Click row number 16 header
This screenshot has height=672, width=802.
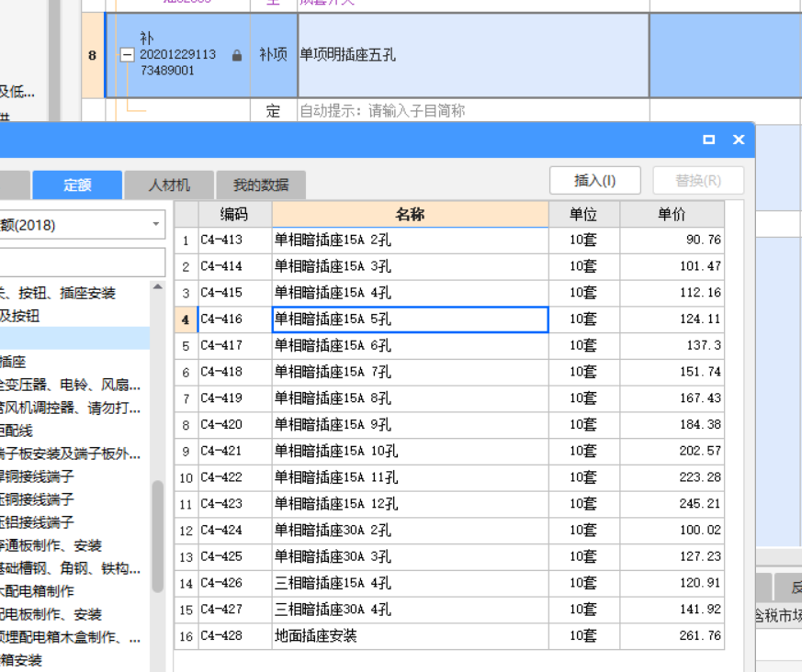coord(186,636)
